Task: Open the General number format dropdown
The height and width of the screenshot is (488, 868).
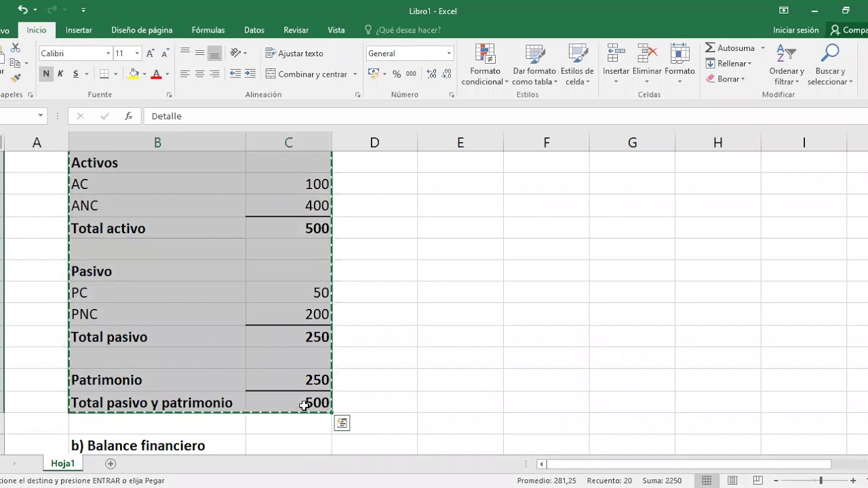Action: pos(449,54)
